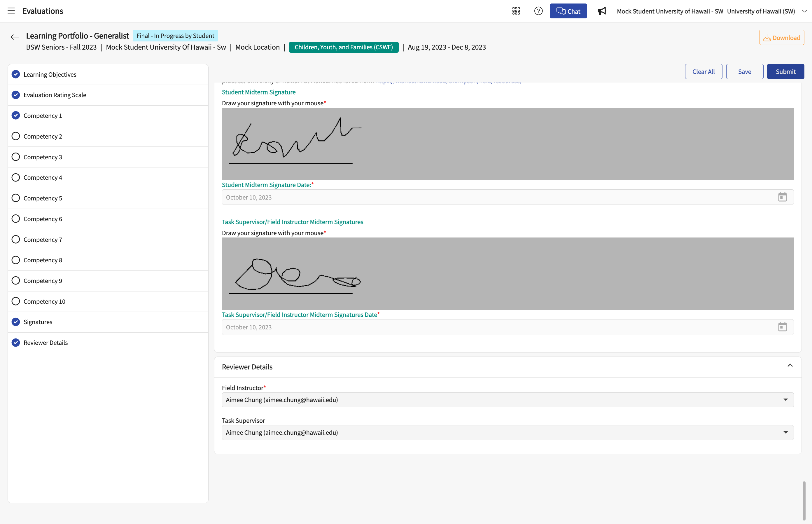
Task: Click the Student Midterm Signature Date field
Action: [x=508, y=197]
